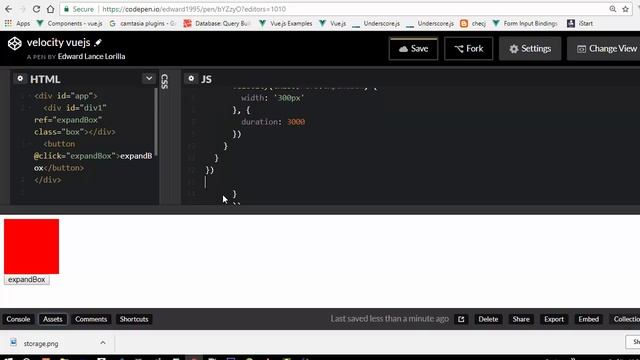Screen dimensions: 640x360
Task: Open the HTML editor settings gear
Action: pyautogui.click(x=20, y=78)
